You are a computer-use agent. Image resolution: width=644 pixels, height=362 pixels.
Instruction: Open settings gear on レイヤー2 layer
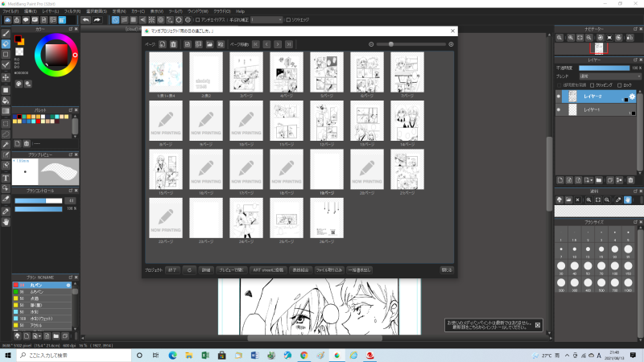(x=632, y=97)
